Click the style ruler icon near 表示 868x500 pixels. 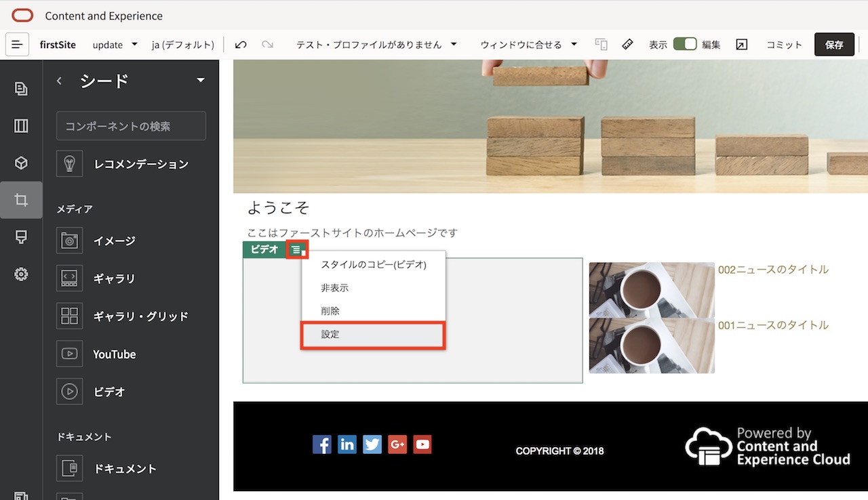[x=627, y=44]
